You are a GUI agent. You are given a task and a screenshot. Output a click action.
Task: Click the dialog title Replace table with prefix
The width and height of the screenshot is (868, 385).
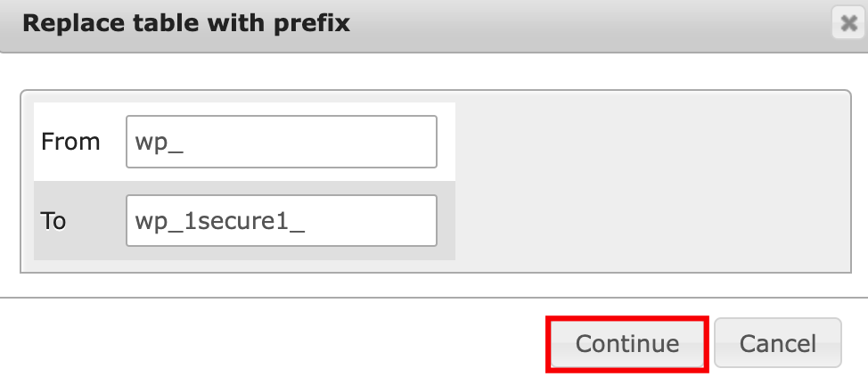[185, 24]
